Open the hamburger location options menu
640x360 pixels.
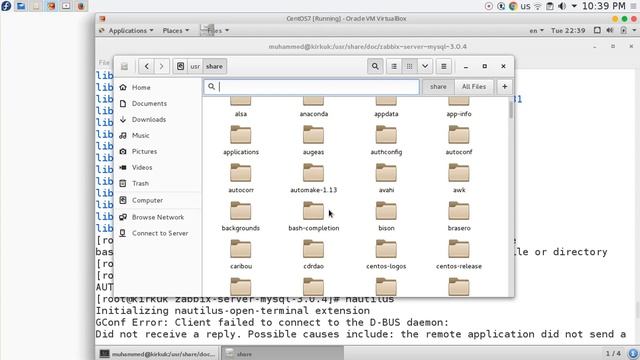(x=444, y=66)
